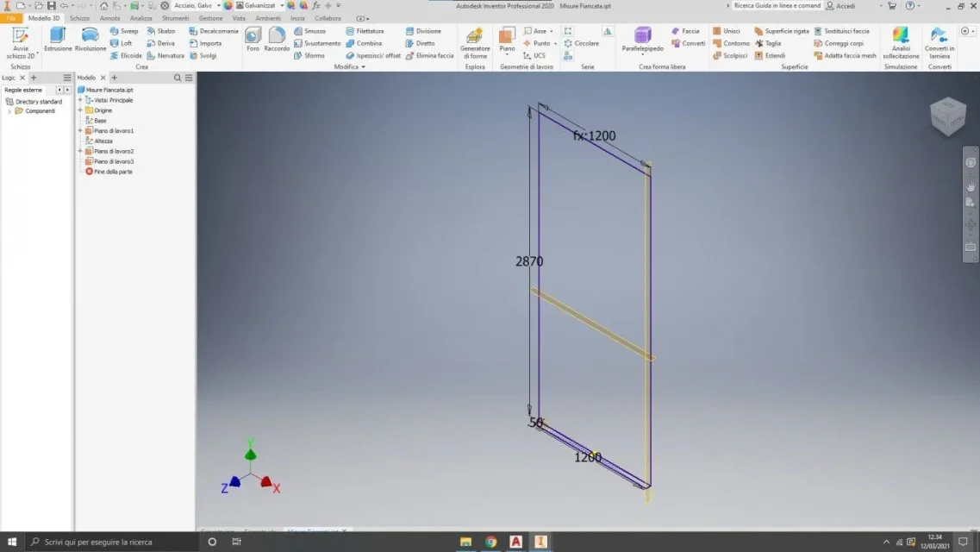This screenshot has height=552, width=980.
Task: Start Avvia schizzo 2D sketch
Action: [21, 41]
